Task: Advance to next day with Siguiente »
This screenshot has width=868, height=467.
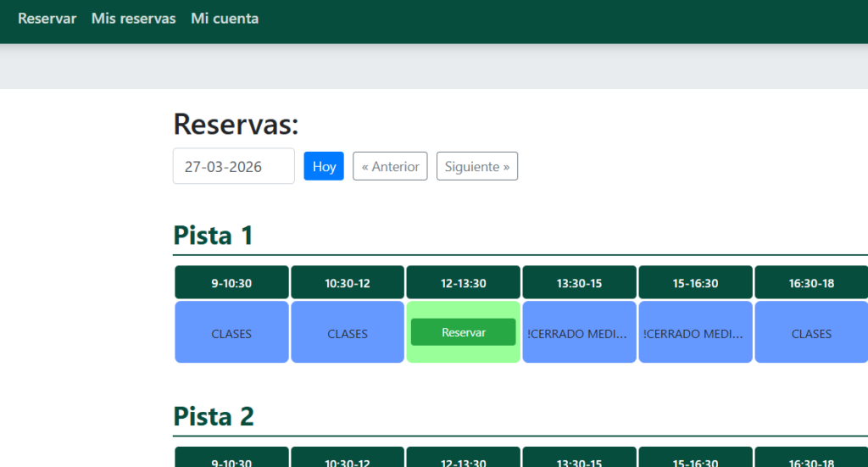Action: (x=476, y=166)
